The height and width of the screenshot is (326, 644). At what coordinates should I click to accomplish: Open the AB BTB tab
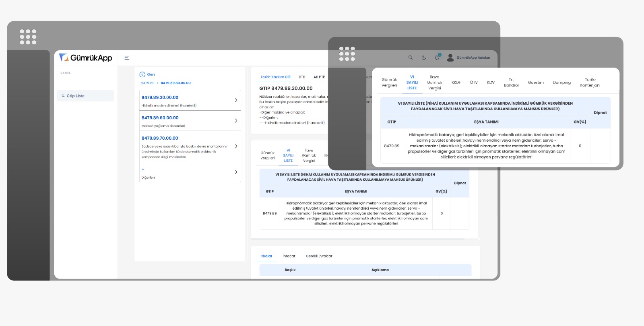point(319,77)
